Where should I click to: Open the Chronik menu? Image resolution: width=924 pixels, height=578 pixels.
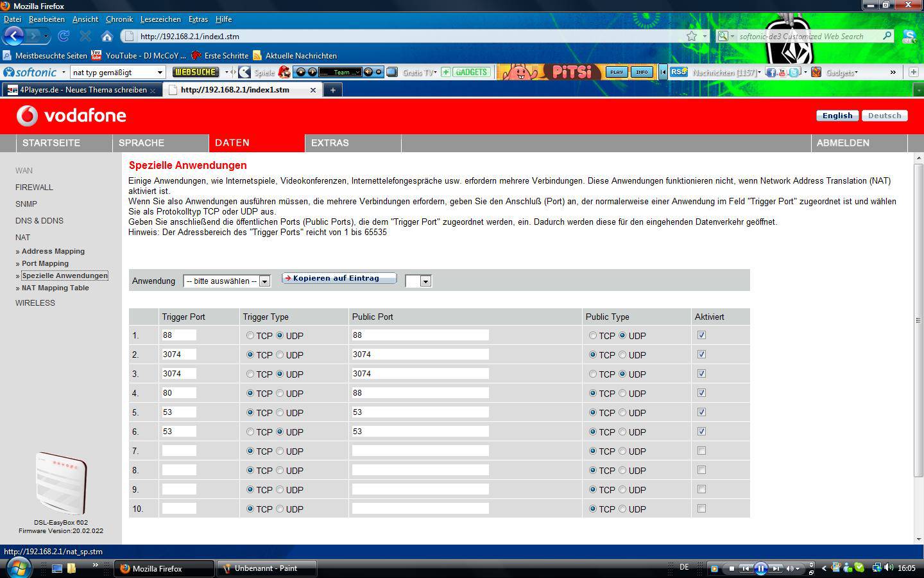click(119, 19)
